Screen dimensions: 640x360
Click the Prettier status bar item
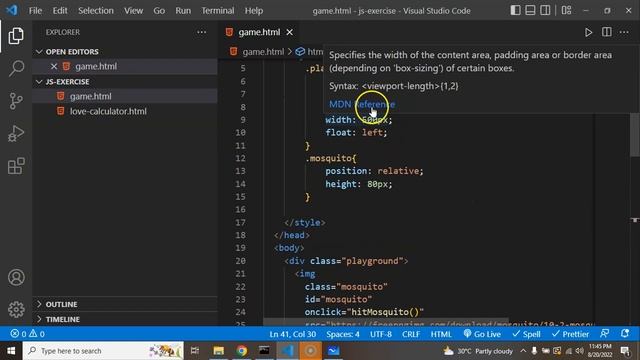click(x=570, y=334)
